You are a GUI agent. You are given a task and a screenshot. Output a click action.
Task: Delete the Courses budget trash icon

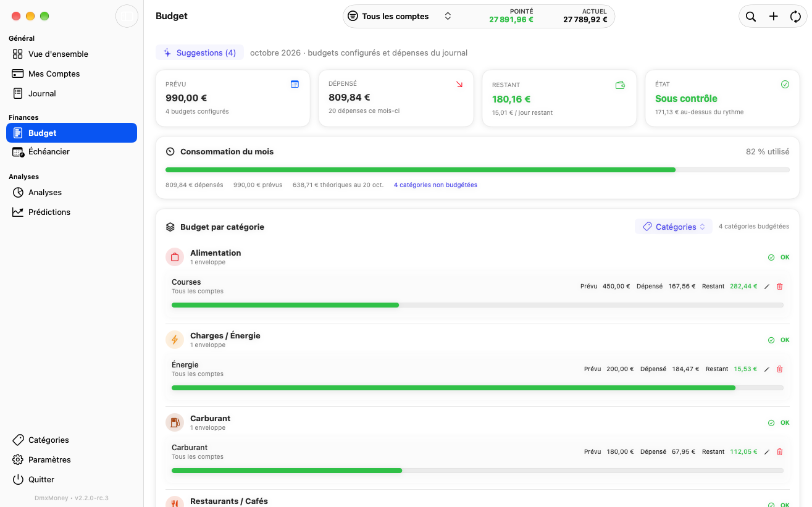click(779, 287)
